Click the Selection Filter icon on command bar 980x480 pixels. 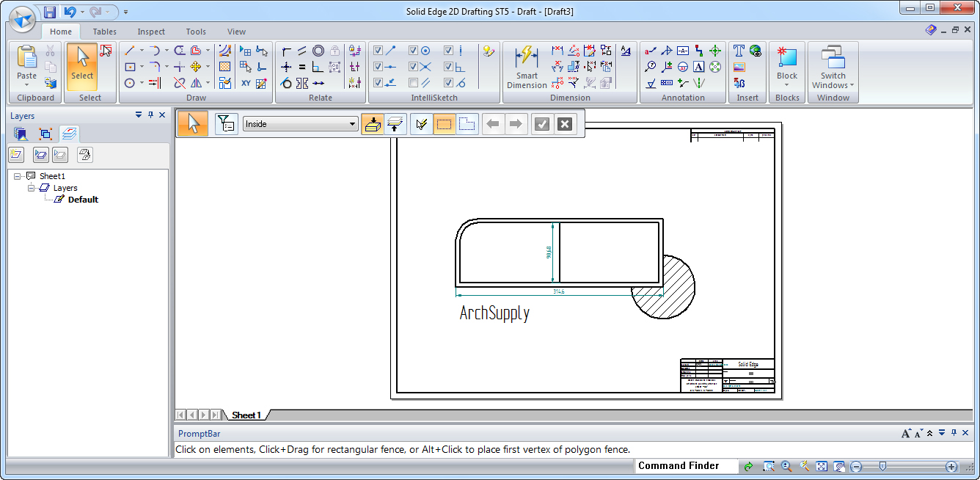[227, 124]
